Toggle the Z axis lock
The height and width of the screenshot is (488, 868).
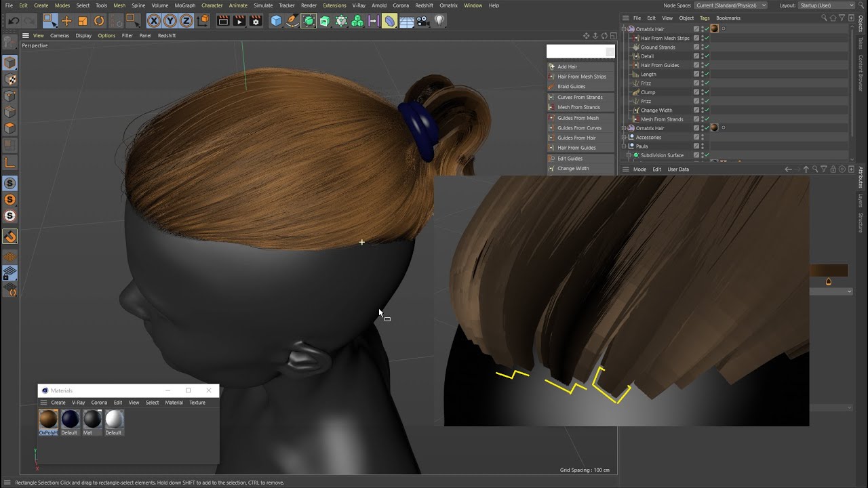(186, 21)
